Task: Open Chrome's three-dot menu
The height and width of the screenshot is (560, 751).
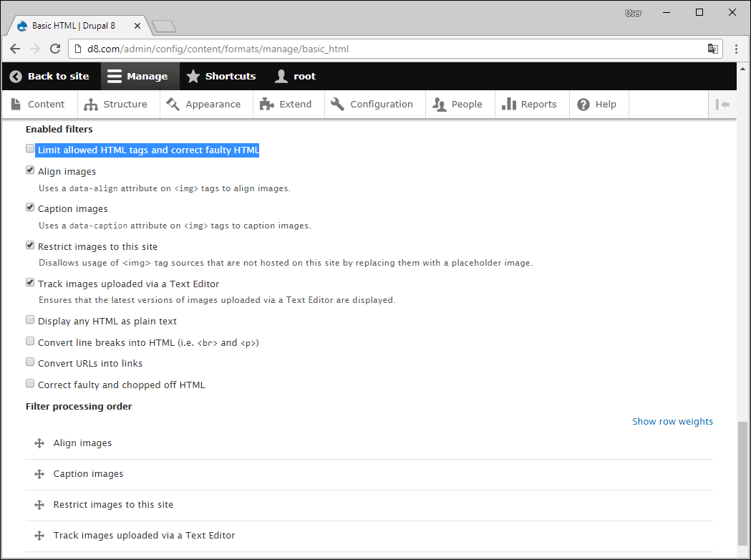Action: click(736, 49)
